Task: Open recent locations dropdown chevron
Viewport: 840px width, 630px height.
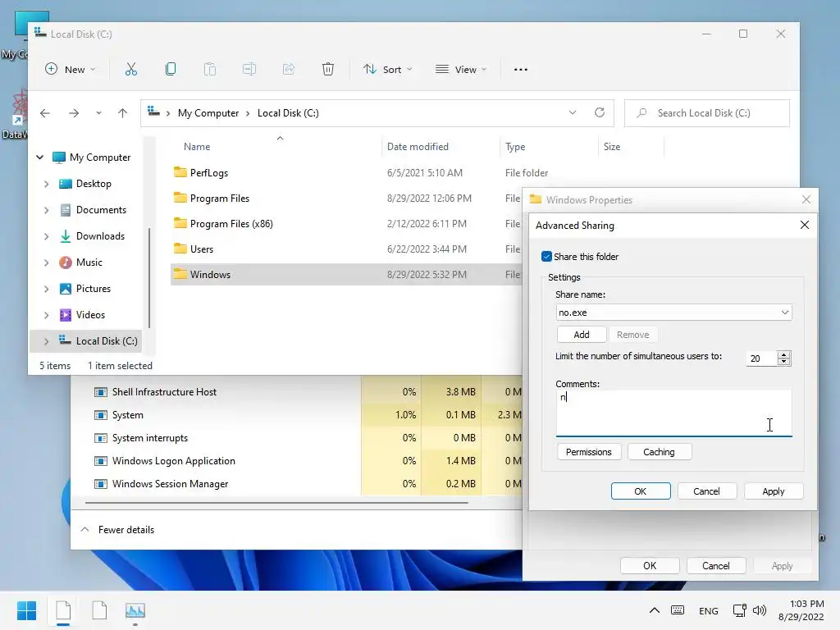Action: coord(98,113)
